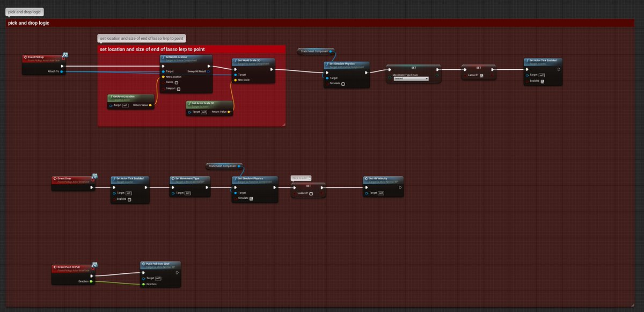Click the Attach To pin on Event Pickup
Viewport: 644px width, 312px height.
coord(62,71)
